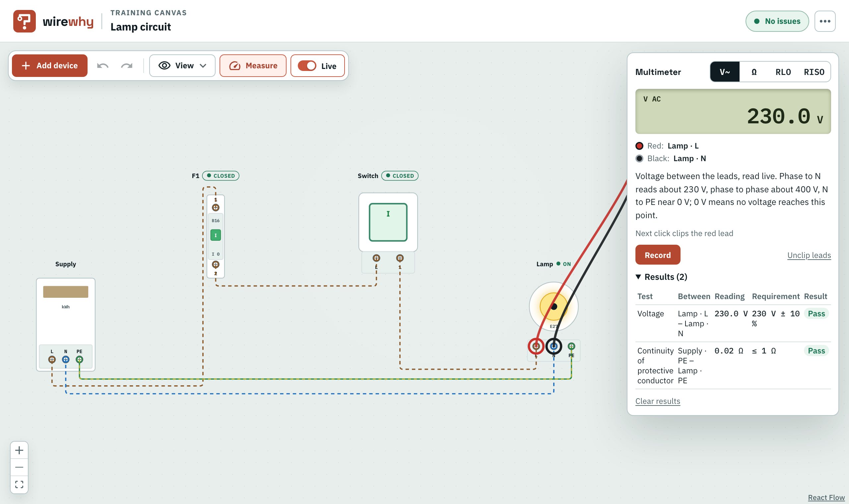Viewport: 849px width, 504px height.
Task: Open the three-dot more options menu
Action: pyautogui.click(x=824, y=21)
